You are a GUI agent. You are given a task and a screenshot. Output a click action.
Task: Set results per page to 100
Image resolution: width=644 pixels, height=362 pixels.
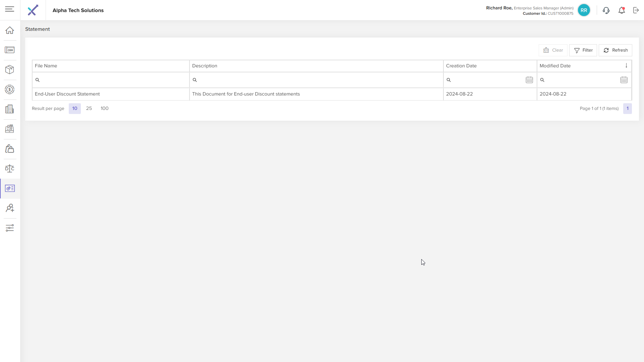click(104, 109)
